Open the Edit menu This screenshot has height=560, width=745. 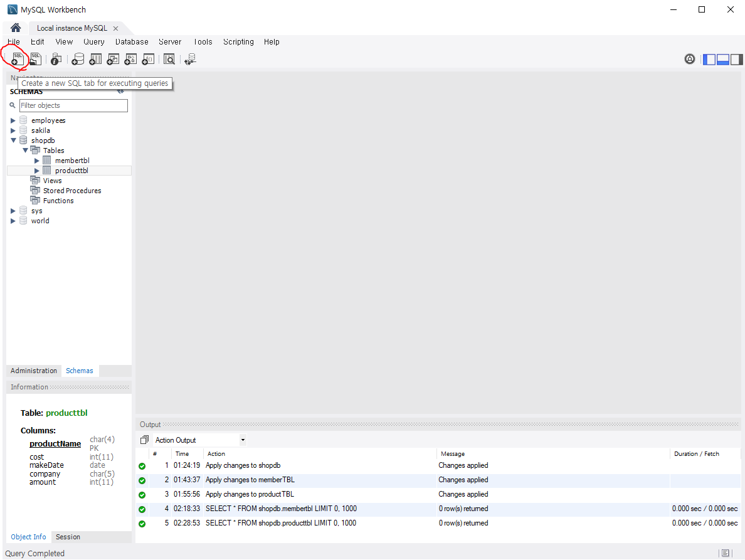click(38, 42)
